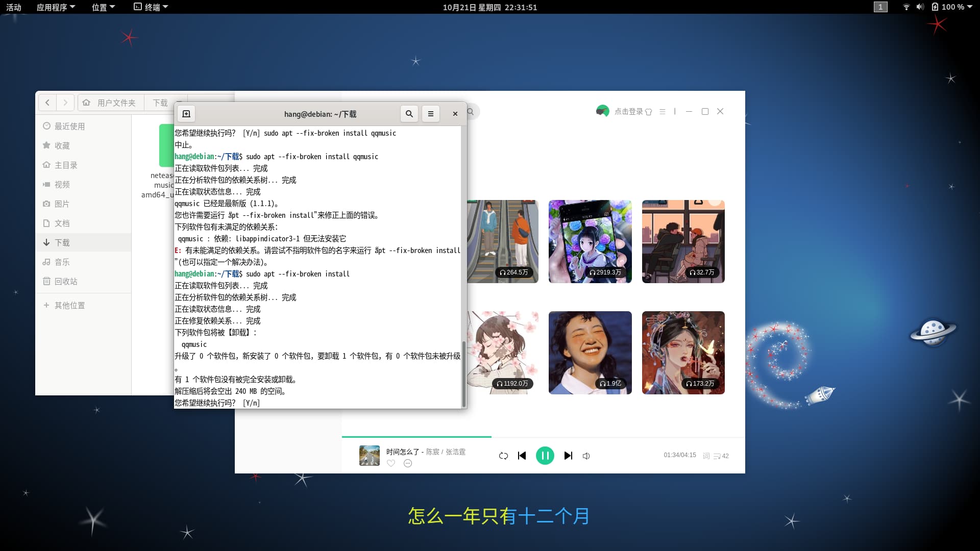
Task: Pause the playing song
Action: click(x=545, y=456)
